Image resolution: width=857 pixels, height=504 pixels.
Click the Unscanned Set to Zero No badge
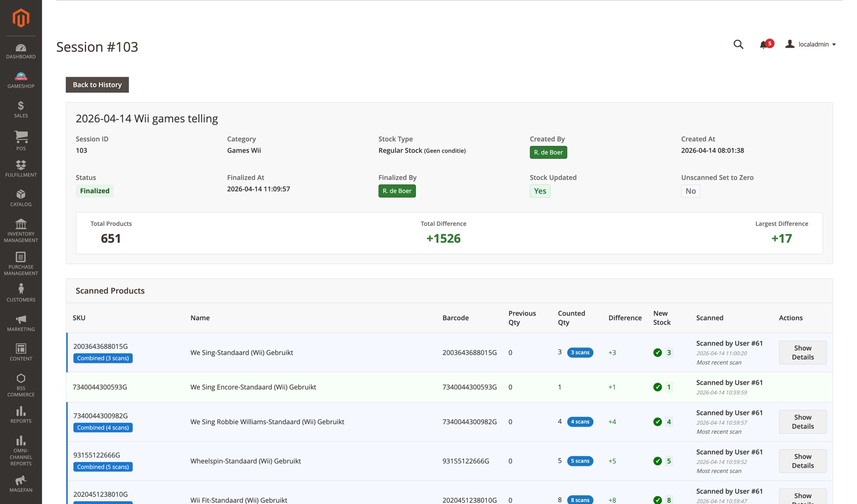690,191
